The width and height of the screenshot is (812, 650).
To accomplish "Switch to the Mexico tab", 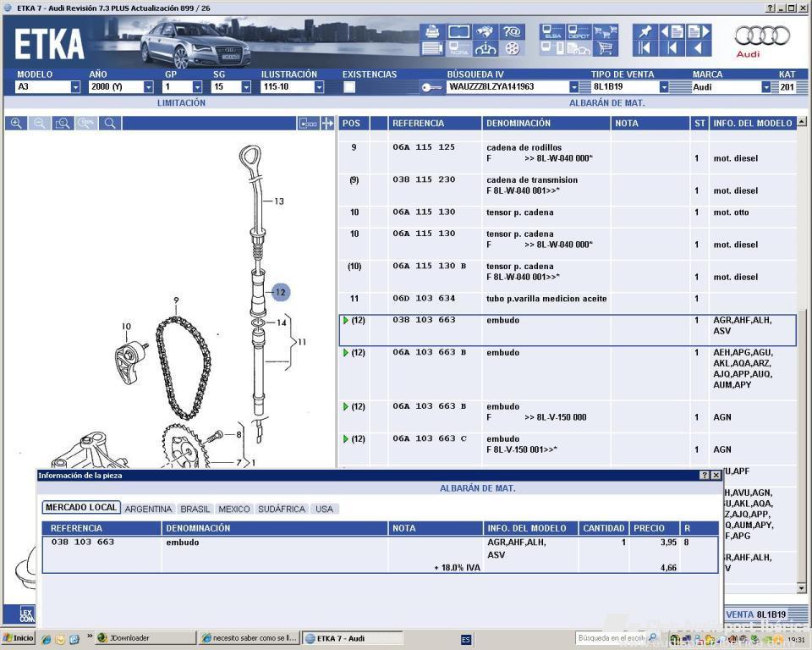I will coord(234,509).
